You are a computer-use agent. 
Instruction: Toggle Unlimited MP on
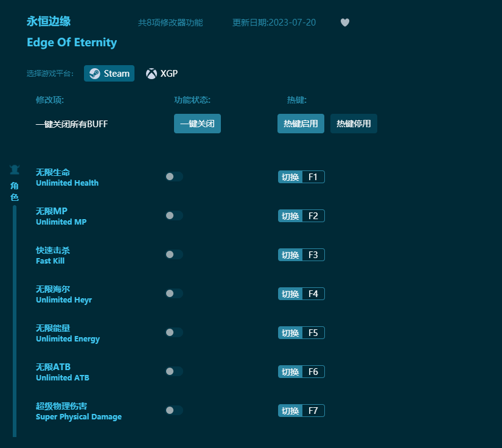click(x=174, y=215)
